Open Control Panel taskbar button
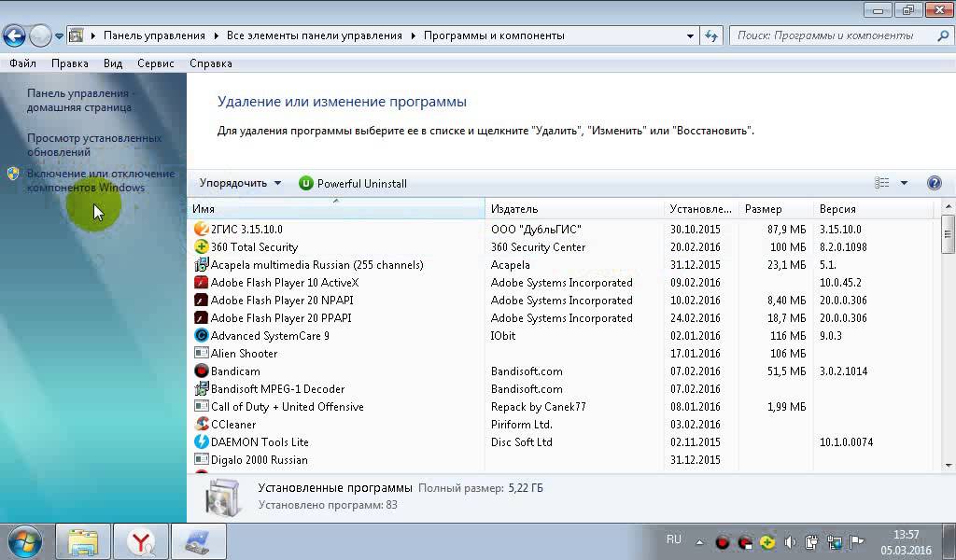The width and height of the screenshot is (956, 560). 199,541
